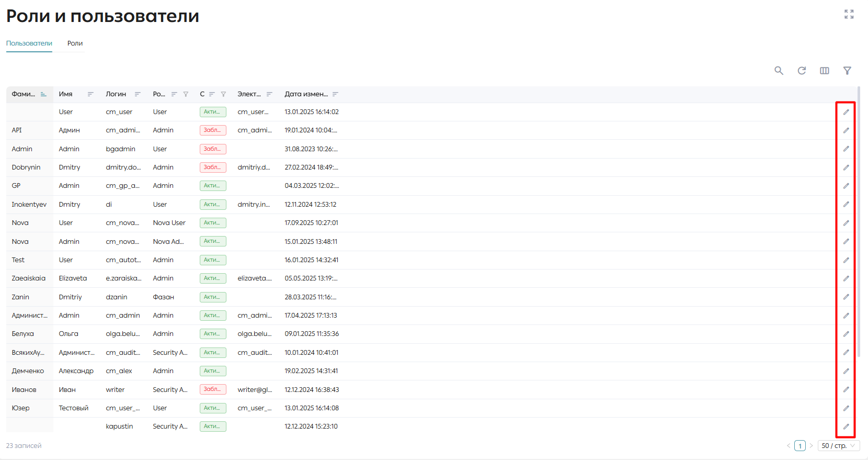Sort by Дата изменения column
This screenshot has height=460, width=868.
[x=335, y=94]
